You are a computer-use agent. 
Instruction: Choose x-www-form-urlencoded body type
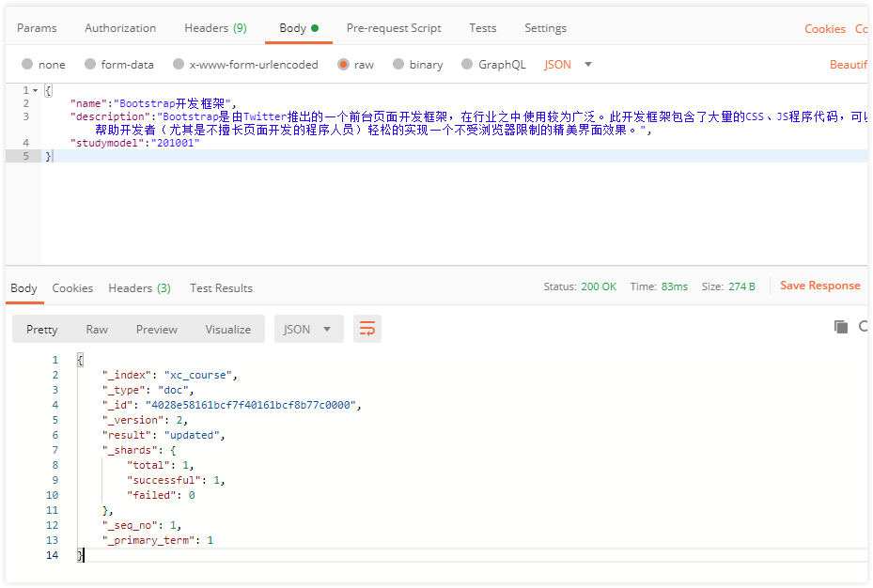click(179, 65)
